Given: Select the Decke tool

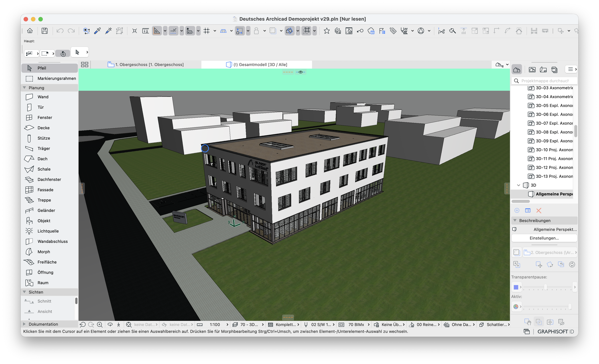Looking at the screenshot, I should pos(50,128).
